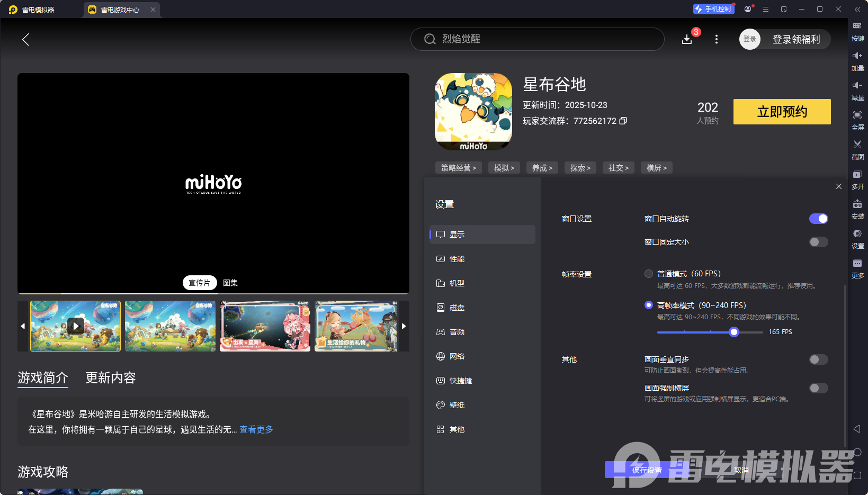Viewport: 868px width, 495px height.
Task: Click the 截图 screenshot icon in right sidebar
Action: tap(858, 149)
